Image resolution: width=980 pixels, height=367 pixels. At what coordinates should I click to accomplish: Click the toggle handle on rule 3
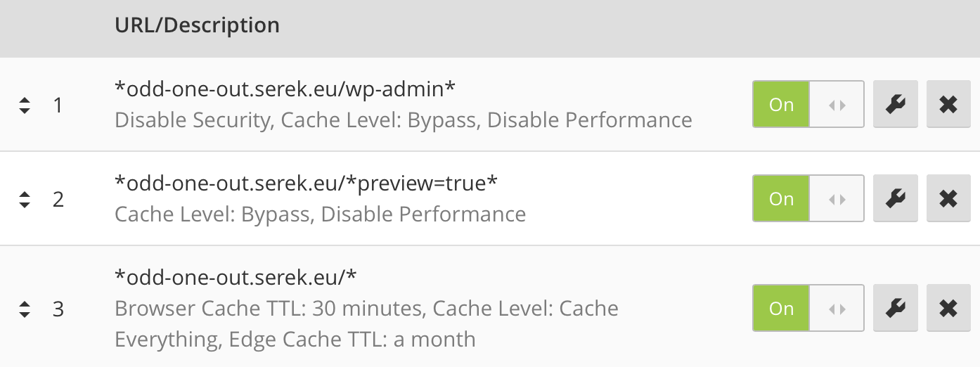(837, 308)
